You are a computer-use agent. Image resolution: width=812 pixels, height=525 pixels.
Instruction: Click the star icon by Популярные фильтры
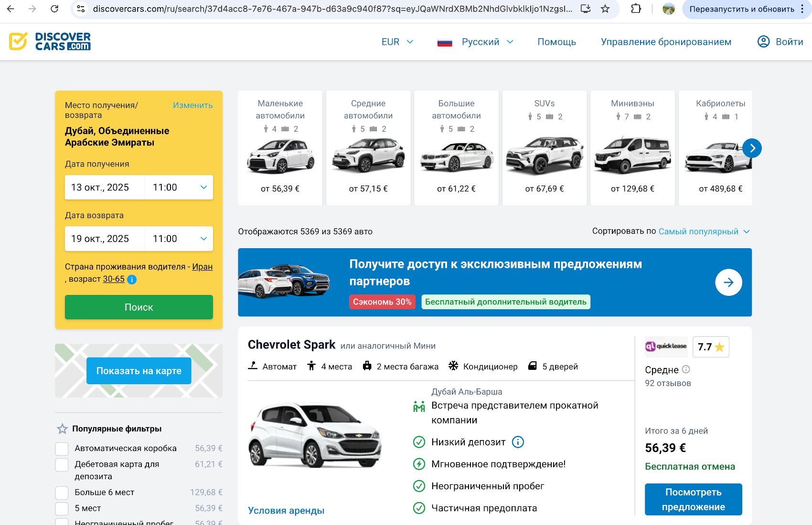coord(62,429)
